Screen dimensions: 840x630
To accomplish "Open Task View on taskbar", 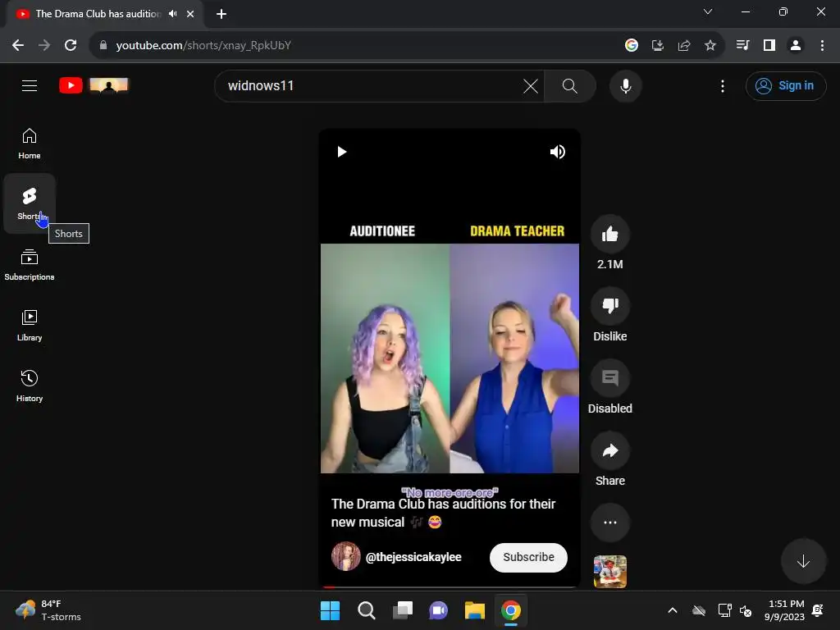I will click(402, 610).
